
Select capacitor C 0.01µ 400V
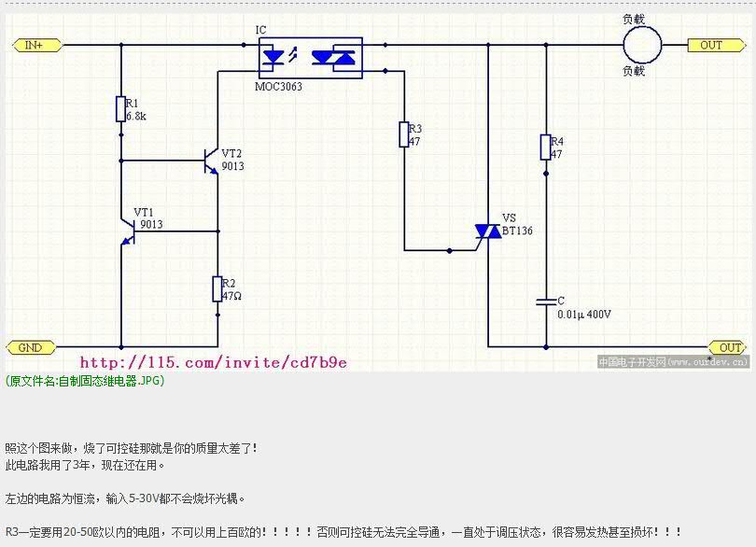(x=545, y=302)
